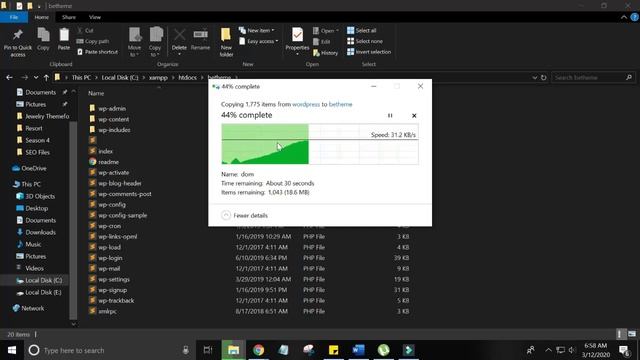
Task: Switch to the Share ribbon tab
Action: click(x=69, y=17)
